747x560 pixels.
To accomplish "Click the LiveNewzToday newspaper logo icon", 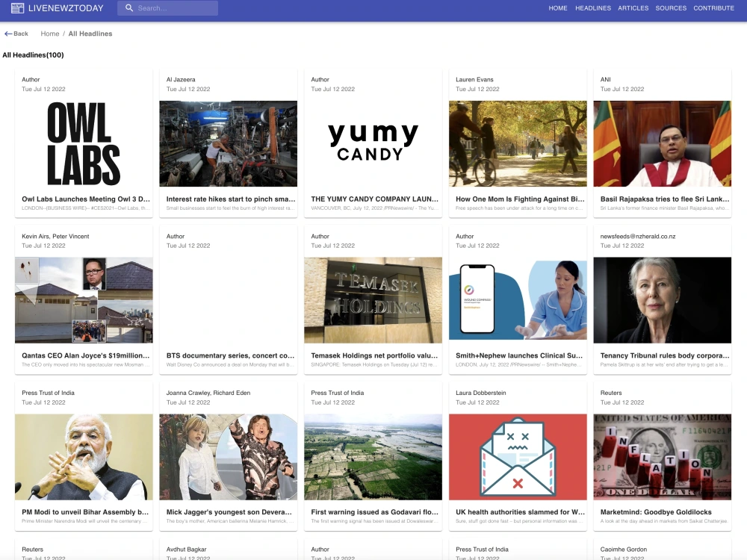I will point(17,8).
